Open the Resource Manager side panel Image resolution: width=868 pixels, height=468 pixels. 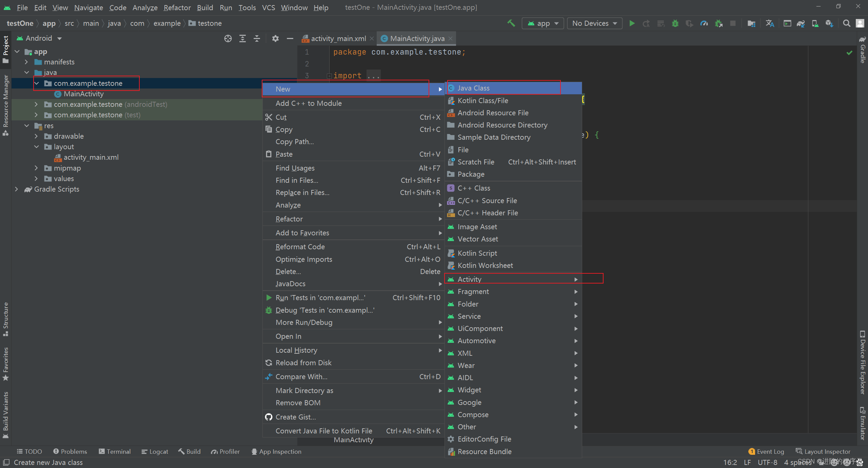point(5,105)
